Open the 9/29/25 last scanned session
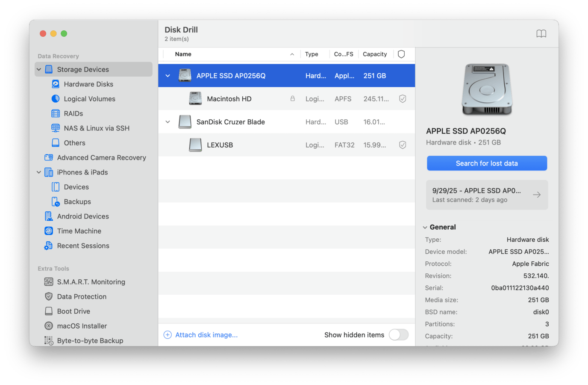Viewport: 588px width, 385px height. pos(487,195)
